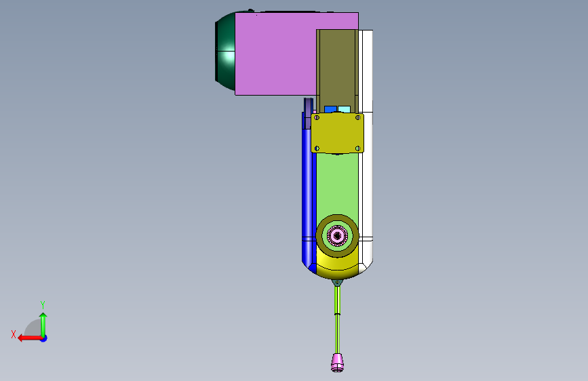Select the thin green rod below the body
Screen dimensions: 588x381
[337, 319]
